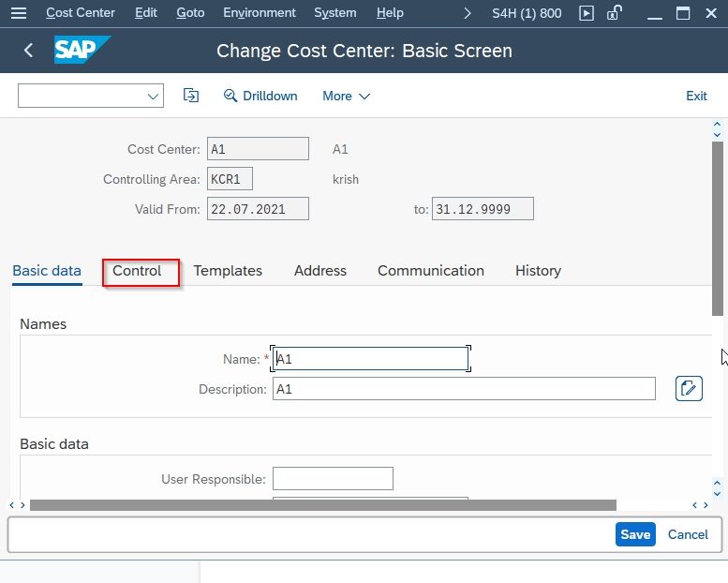Click into the Name input field
Image resolution: width=728 pixels, height=583 pixels.
click(370, 359)
